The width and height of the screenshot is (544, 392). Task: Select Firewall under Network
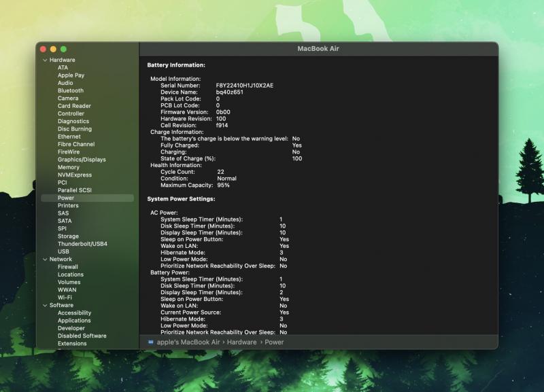[x=68, y=267]
